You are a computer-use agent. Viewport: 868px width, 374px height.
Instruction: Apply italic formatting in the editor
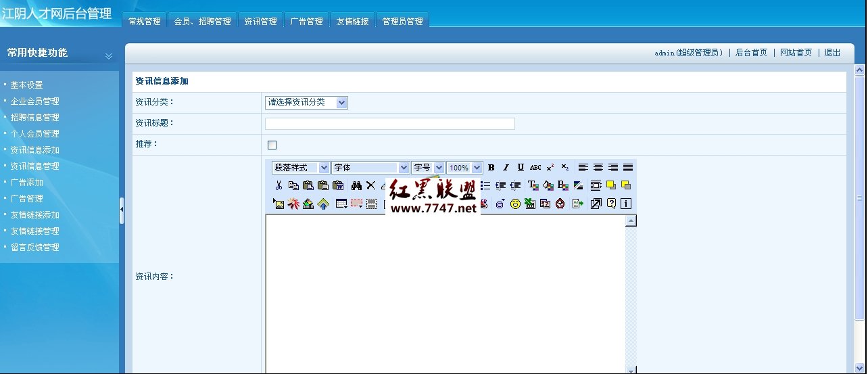click(x=506, y=168)
